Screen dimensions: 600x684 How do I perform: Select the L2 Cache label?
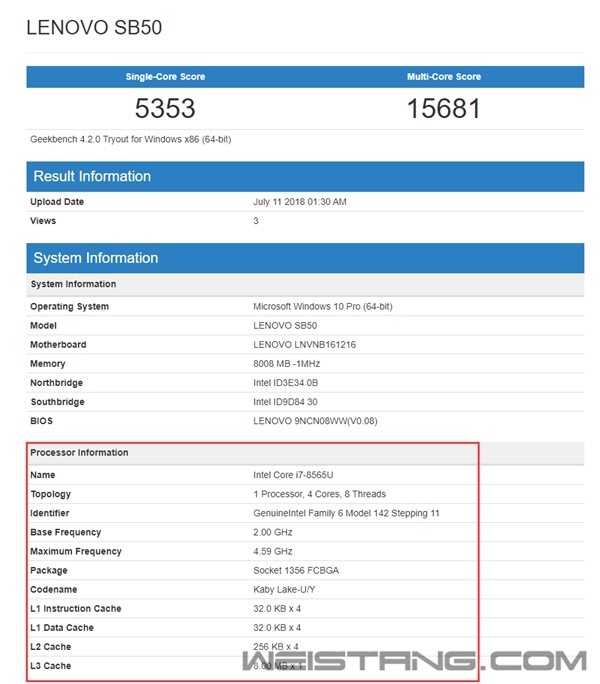tap(51, 647)
